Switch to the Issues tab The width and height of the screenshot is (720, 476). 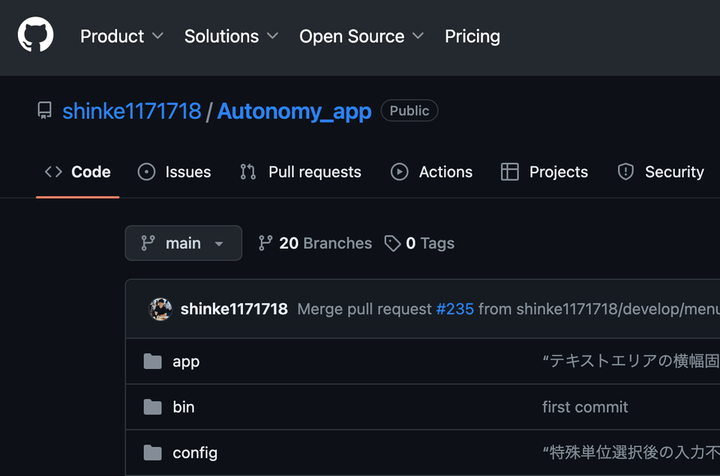pos(175,172)
